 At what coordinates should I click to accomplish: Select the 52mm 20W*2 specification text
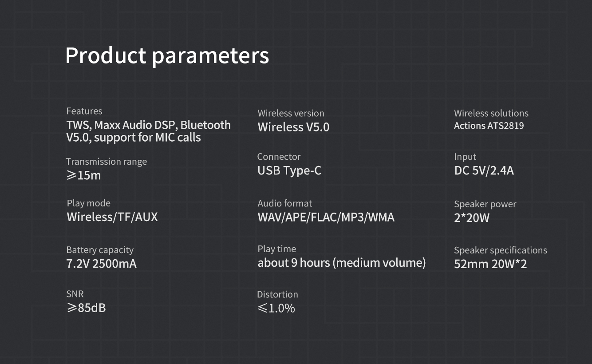[x=490, y=264]
